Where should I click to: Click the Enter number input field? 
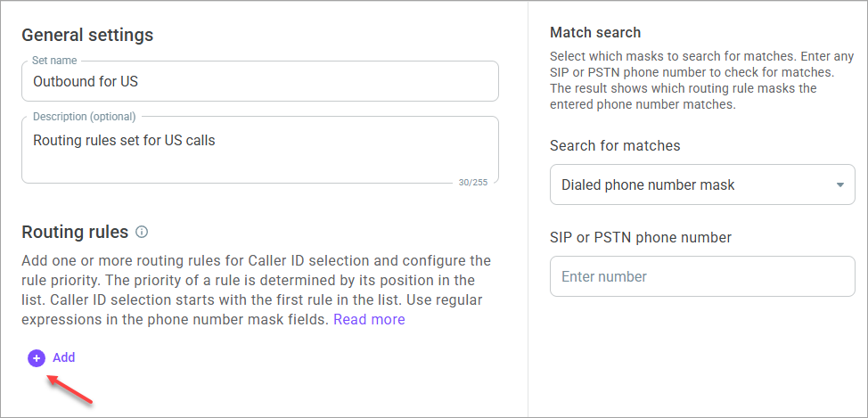click(x=702, y=276)
